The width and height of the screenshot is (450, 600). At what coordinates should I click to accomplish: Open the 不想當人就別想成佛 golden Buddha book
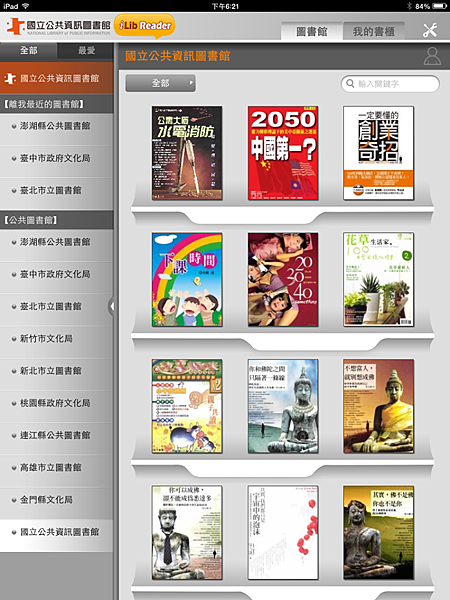(x=378, y=406)
